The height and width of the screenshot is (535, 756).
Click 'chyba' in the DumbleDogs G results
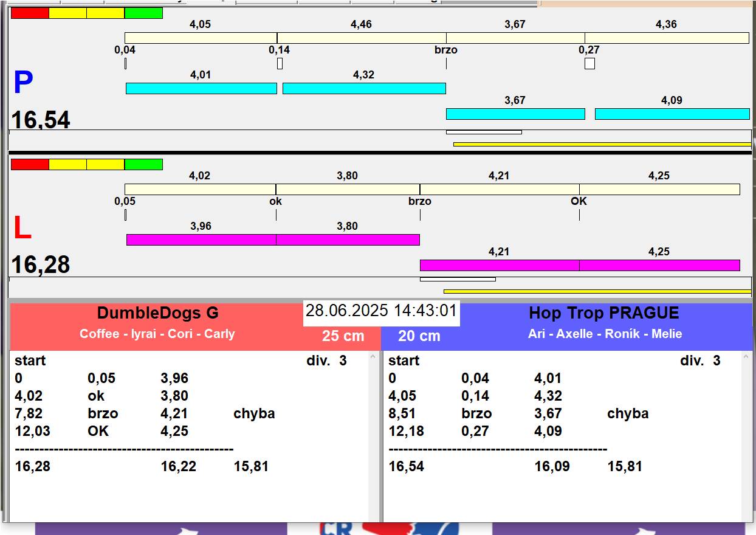click(x=254, y=413)
